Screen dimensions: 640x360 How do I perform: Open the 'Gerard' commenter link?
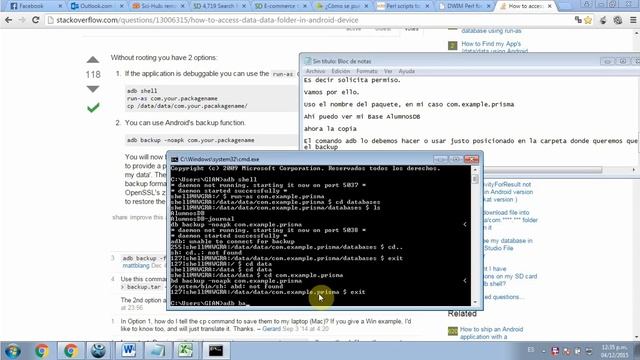271,329
